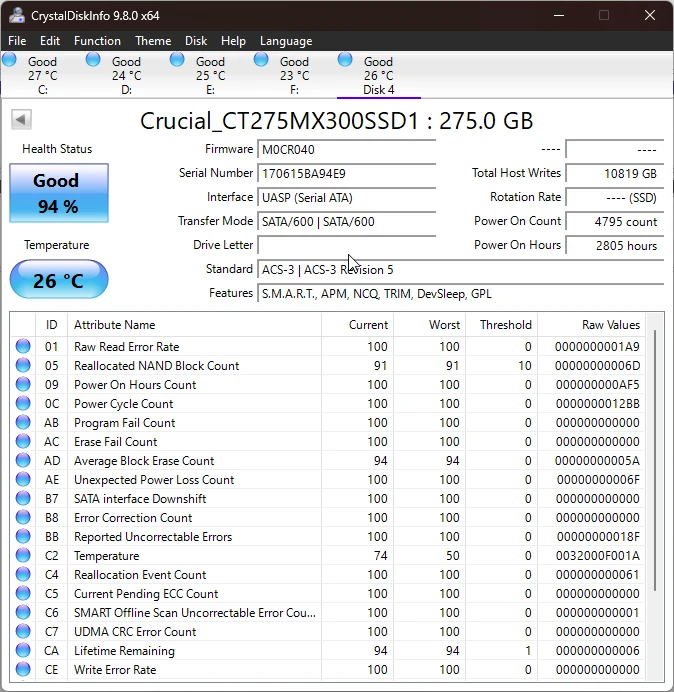Click the status orb for drive E:

point(177,59)
